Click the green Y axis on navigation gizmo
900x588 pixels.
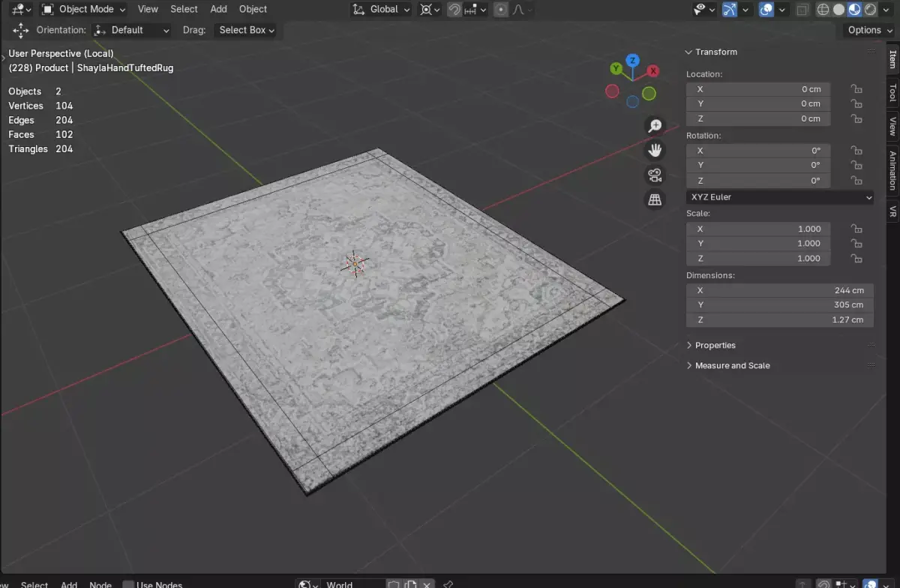[616, 68]
